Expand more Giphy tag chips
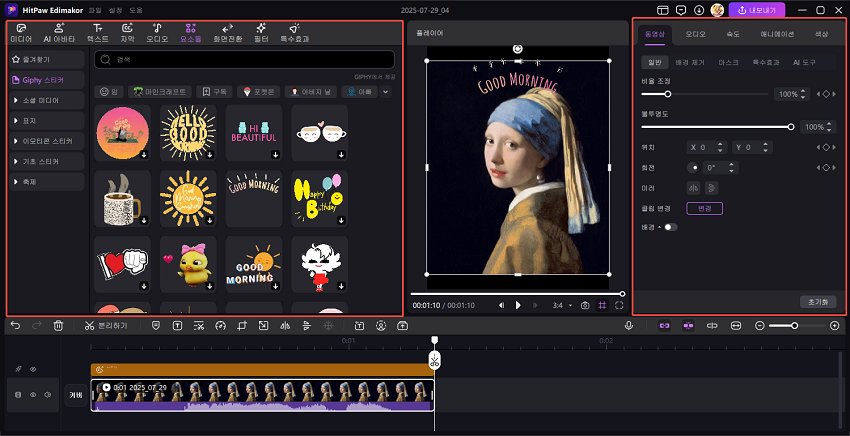 (385, 92)
